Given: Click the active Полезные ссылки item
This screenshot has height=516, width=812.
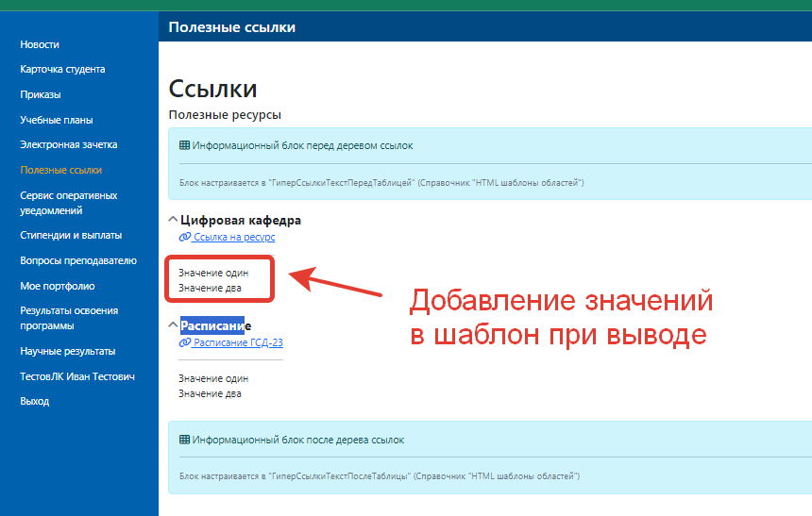Looking at the screenshot, I should pyautogui.click(x=61, y=170).
